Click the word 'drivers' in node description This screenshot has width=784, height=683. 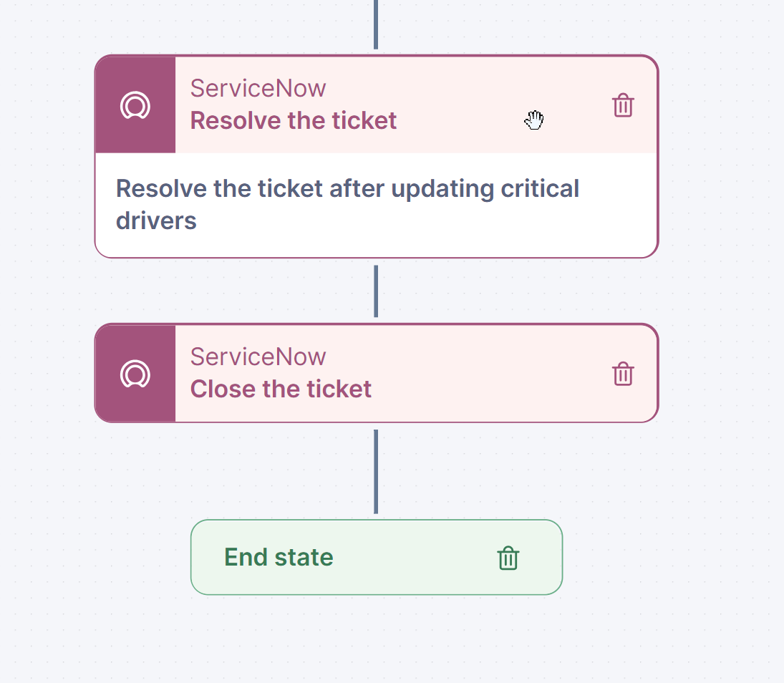(x=156, y=221)
